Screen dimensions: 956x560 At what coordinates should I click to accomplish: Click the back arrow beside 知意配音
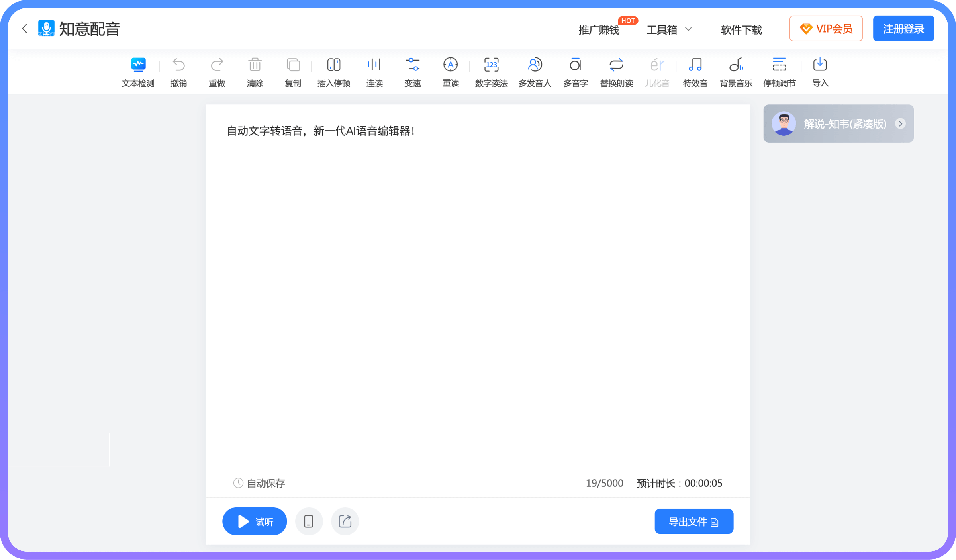(x=25, y=28)
